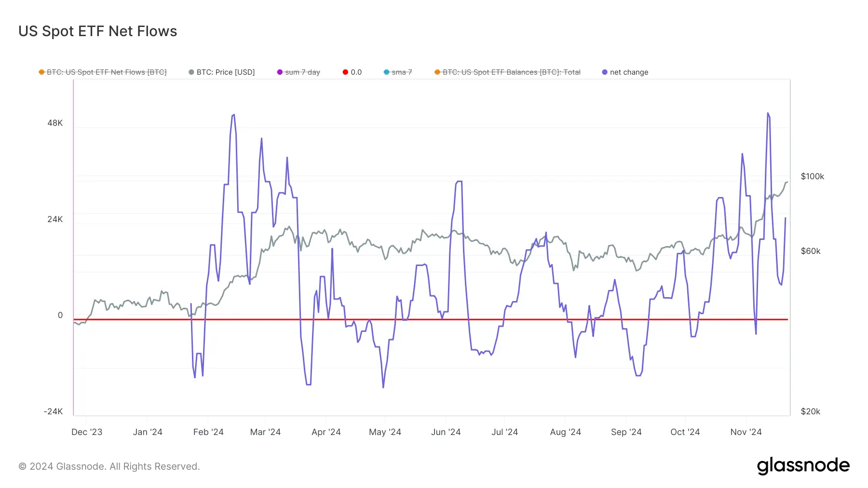Toggle the US Spot ETF Balances Total legend item
868x488 pixels.
coord(507,72)
